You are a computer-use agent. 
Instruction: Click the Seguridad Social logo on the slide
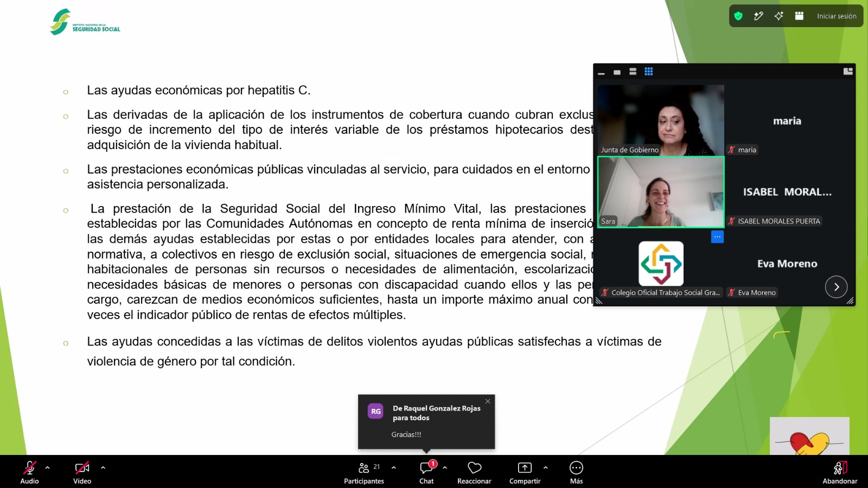pyautogui.click(x=85, y=22)
